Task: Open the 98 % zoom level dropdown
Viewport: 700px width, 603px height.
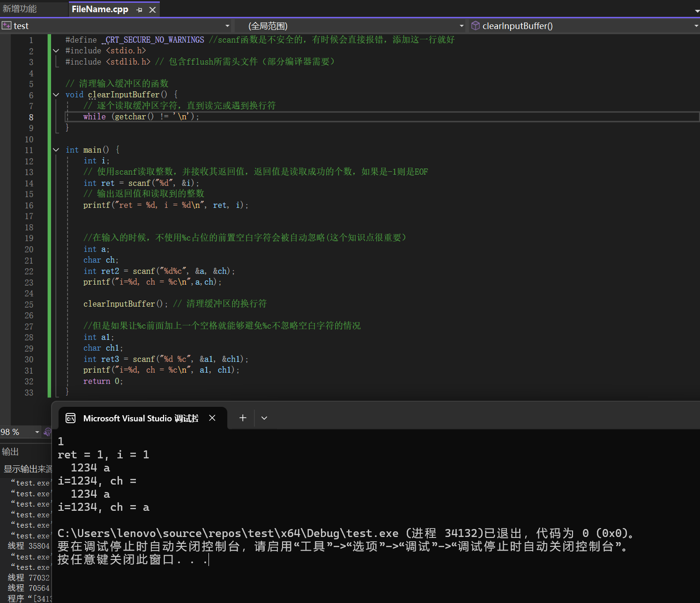Action: tap(37, 432)
